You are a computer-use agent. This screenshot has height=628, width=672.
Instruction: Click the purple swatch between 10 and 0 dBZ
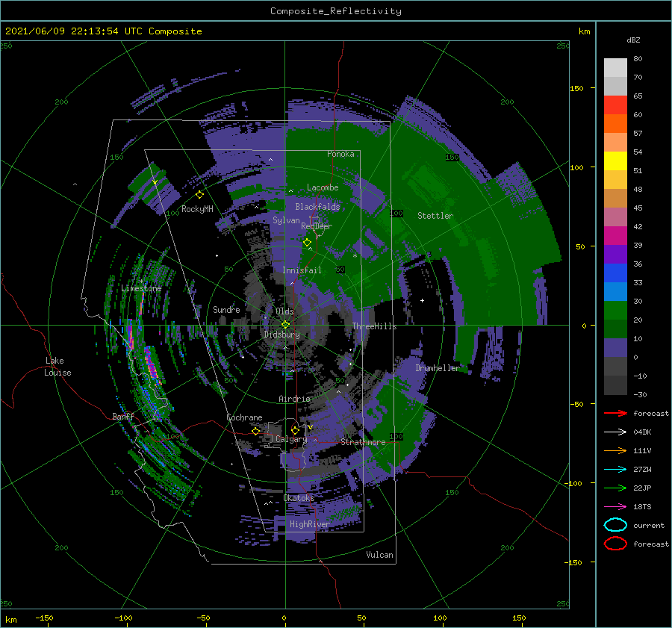pos(615,348)
